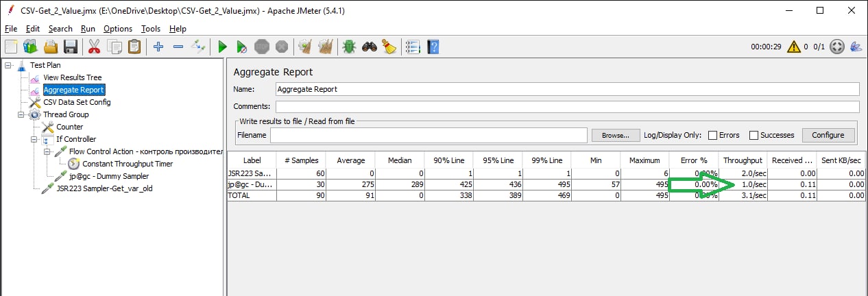Select the TOTAL row label cell
This screenshot has height=296, width=868.
(x=252, y=195)
